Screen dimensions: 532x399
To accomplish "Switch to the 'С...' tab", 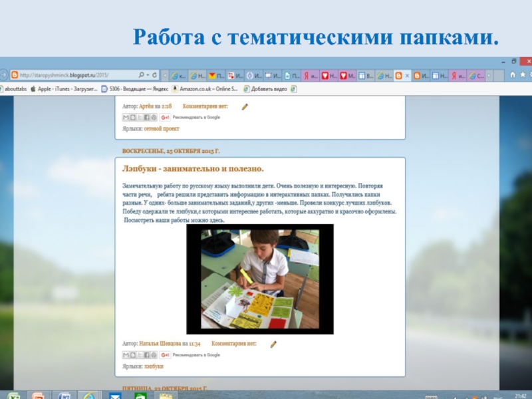I will coord(477,76).
